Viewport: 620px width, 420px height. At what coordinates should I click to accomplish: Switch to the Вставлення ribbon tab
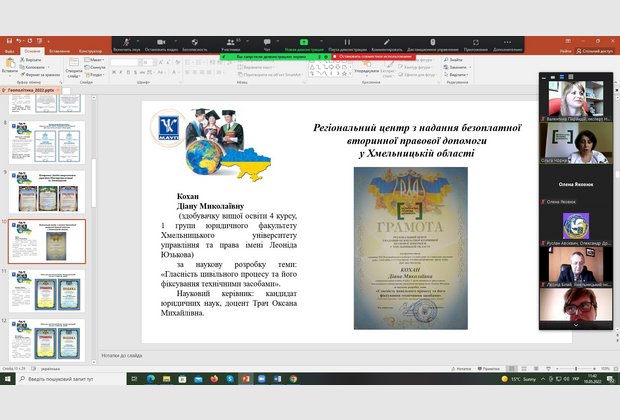(61, 50)
